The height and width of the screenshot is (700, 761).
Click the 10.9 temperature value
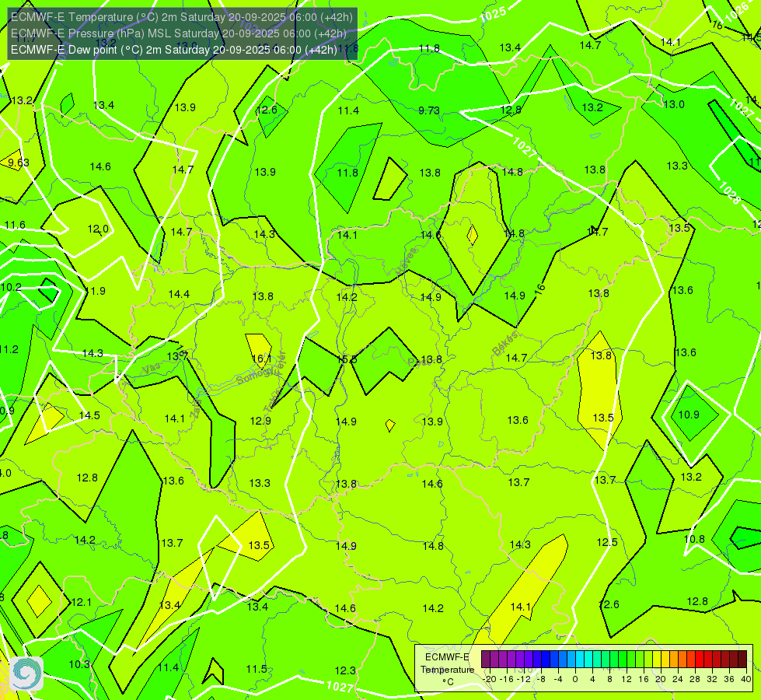click(x=689, y=415)
